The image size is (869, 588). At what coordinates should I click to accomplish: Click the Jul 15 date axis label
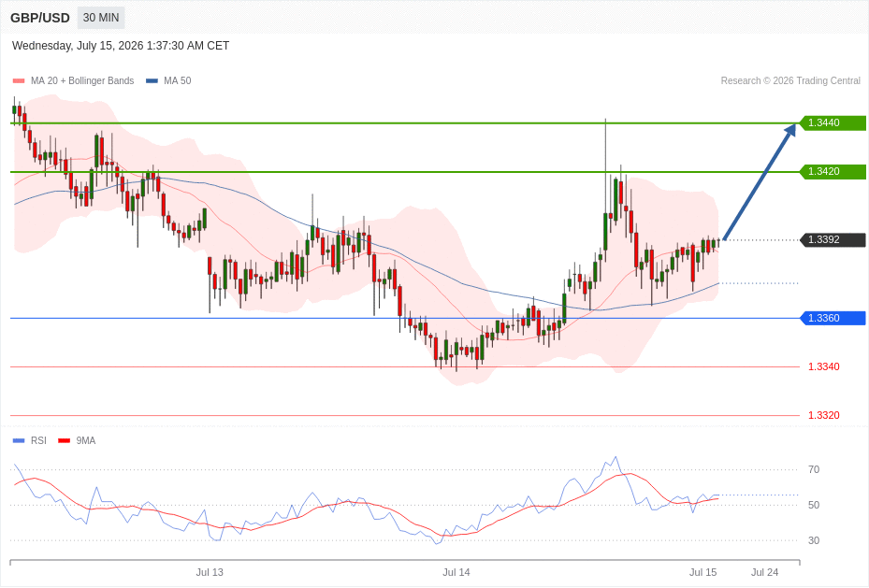702,572
